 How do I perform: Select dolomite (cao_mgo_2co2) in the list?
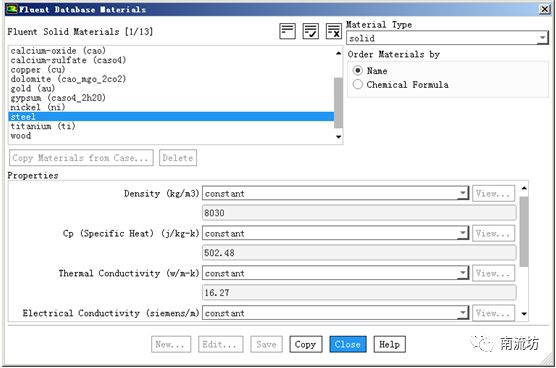[171, 79]
